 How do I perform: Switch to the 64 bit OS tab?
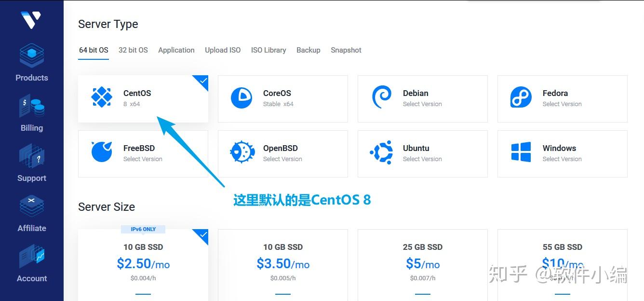[94, 50]
